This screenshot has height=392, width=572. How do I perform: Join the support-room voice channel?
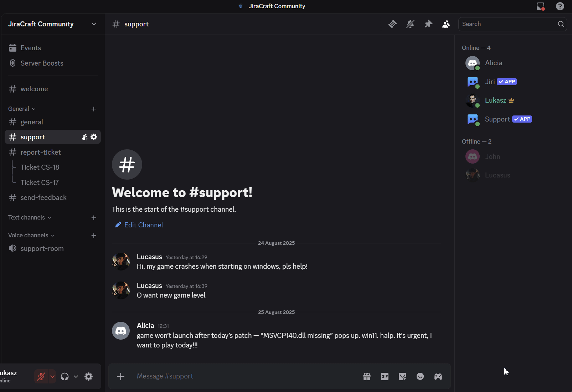pos(53,248)
